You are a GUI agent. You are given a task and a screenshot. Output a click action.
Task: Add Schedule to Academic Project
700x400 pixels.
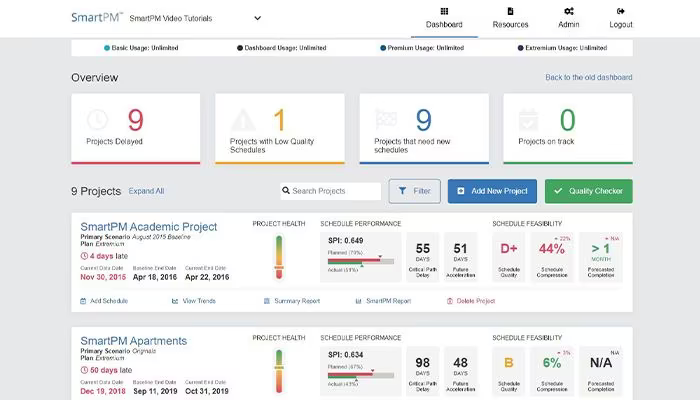tap(104, 301)
